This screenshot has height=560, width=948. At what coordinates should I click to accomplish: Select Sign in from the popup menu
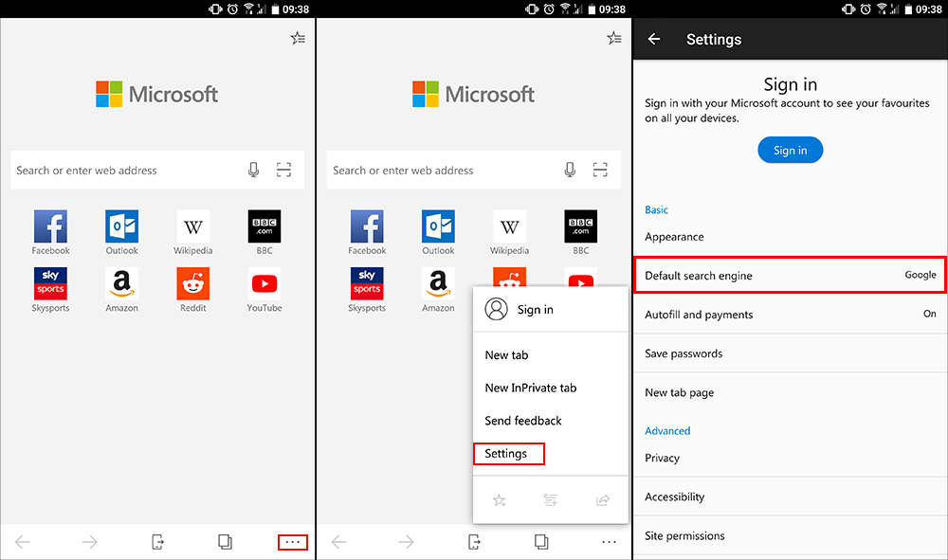[x=551, y=309]
